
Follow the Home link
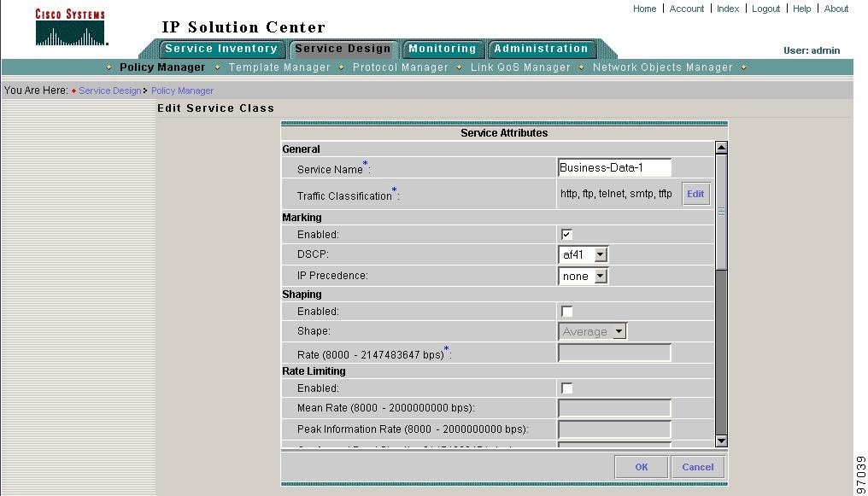pos(644,9)
